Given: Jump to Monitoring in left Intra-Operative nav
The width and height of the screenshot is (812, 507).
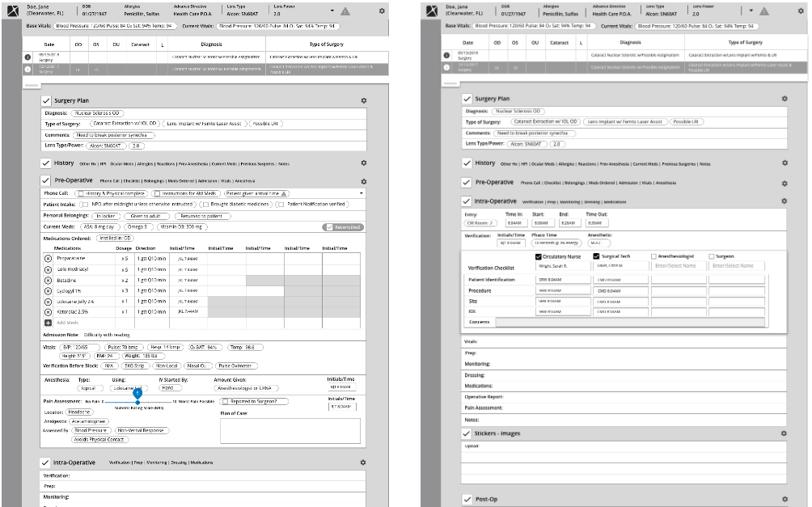Looking at the screenshot, I should click(156, 463).
